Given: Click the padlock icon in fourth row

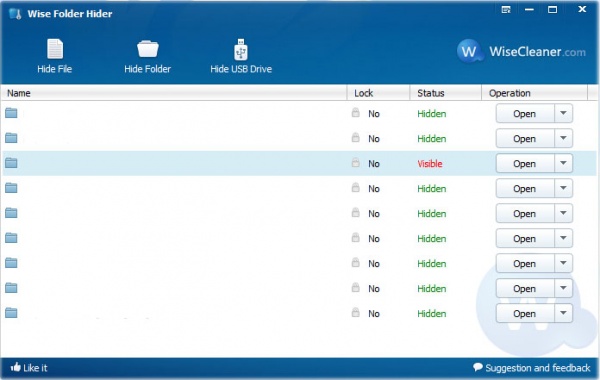Looking at the screenshot, I should coord(355,188).
